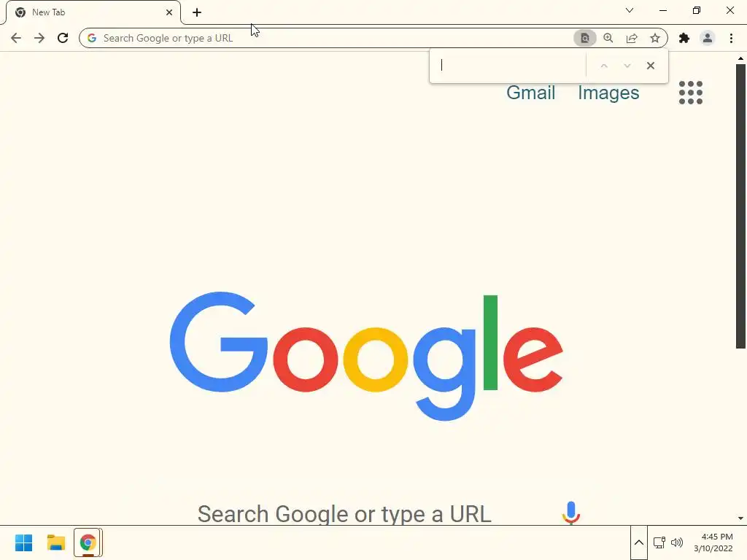Open the profile avatar icon

point(708,38)
